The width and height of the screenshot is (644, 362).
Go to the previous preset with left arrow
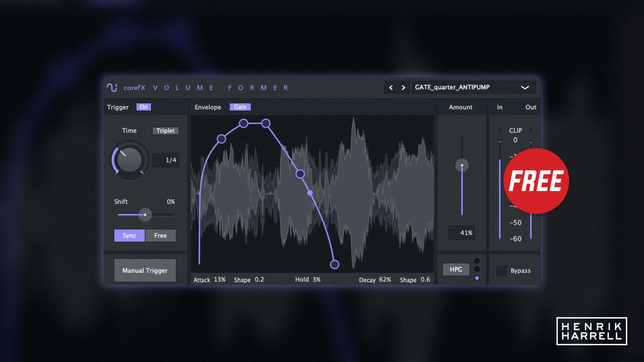click(x=390, y=87)
